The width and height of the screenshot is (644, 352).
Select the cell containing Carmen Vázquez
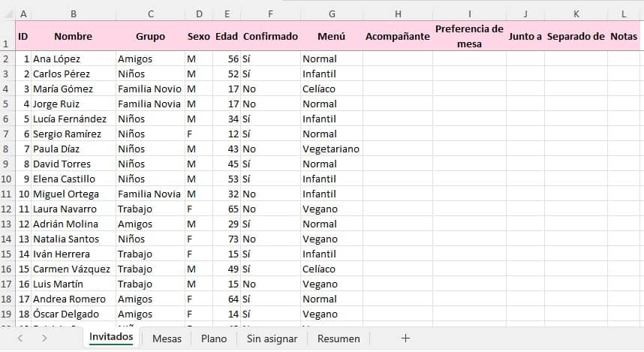pos(73,269)
